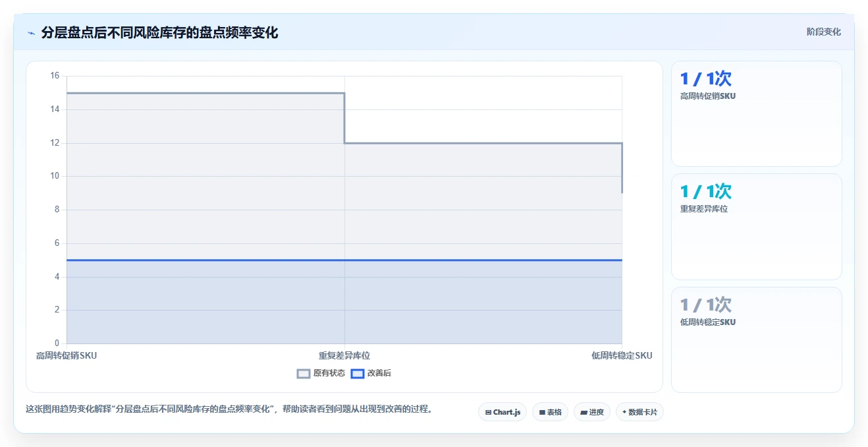
Task: Toggle the 改善后 legend item
Action: (x=371, y=373)
